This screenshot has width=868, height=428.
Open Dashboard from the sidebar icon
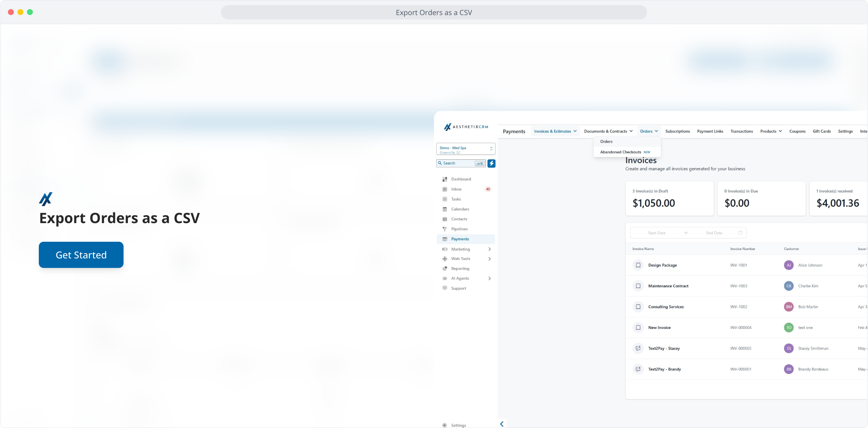(x=445, y=179)
